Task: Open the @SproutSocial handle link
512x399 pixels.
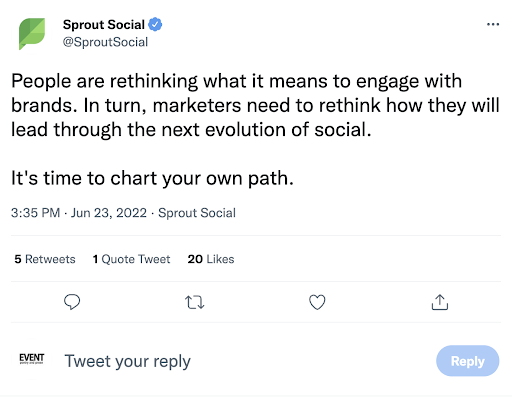Action: click(x=105, y=42)
